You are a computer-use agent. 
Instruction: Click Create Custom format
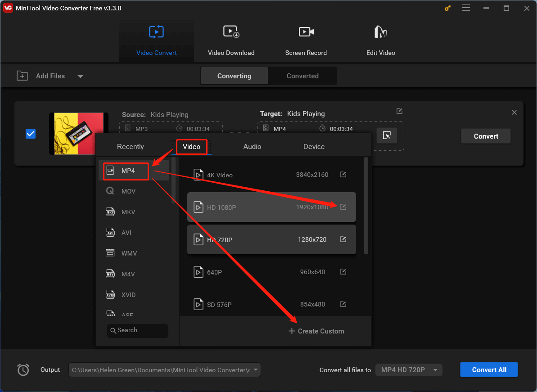(316, 331)
